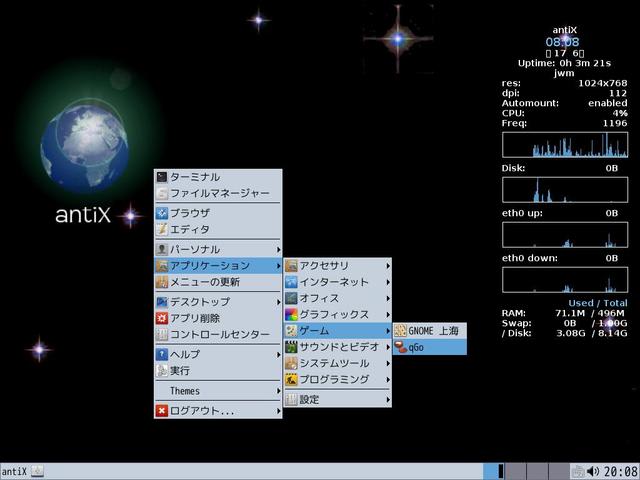Click the taskbar clock showing 20:08
The image size is (640, 480).
pos(621,471)
